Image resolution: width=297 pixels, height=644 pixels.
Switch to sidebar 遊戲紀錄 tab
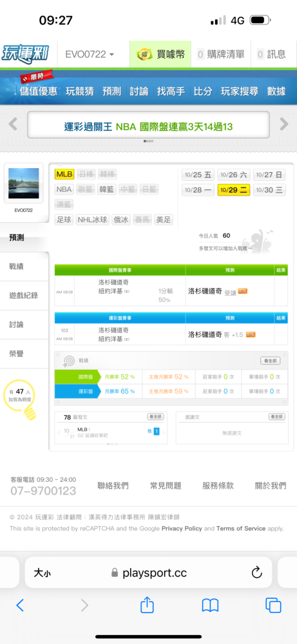pyautogui.click(x=24, y=296)
